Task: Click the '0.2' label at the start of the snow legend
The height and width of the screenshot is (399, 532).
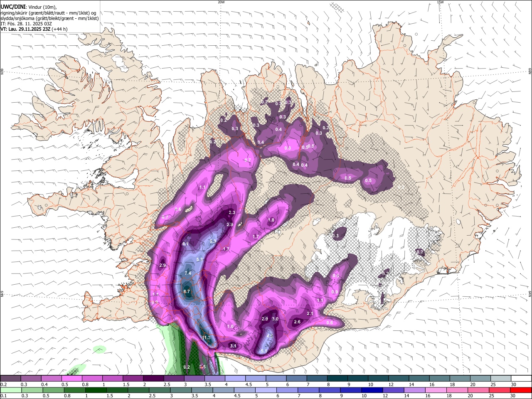Action: [x=3, y=384]
